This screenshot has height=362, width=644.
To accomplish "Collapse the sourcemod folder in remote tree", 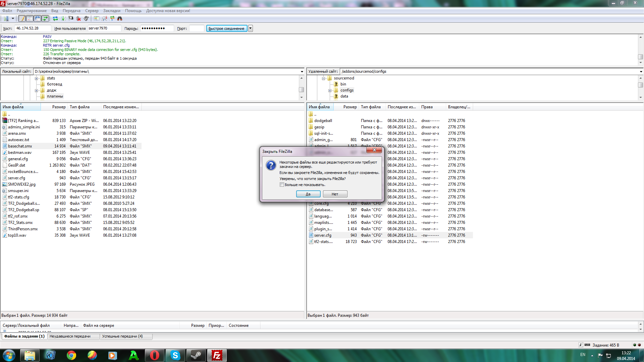I will click(324, 78).
